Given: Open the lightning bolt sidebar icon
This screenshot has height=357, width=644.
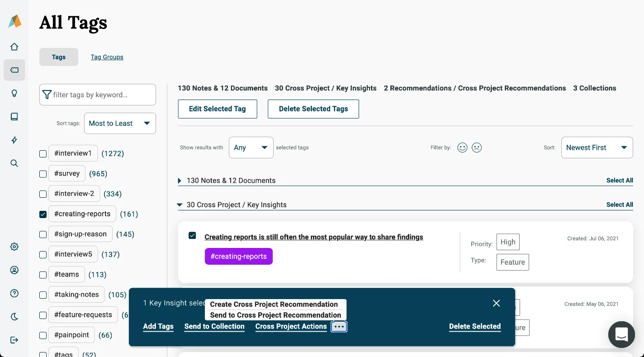Looking at the screenshot, I should [x=14, y=140].
